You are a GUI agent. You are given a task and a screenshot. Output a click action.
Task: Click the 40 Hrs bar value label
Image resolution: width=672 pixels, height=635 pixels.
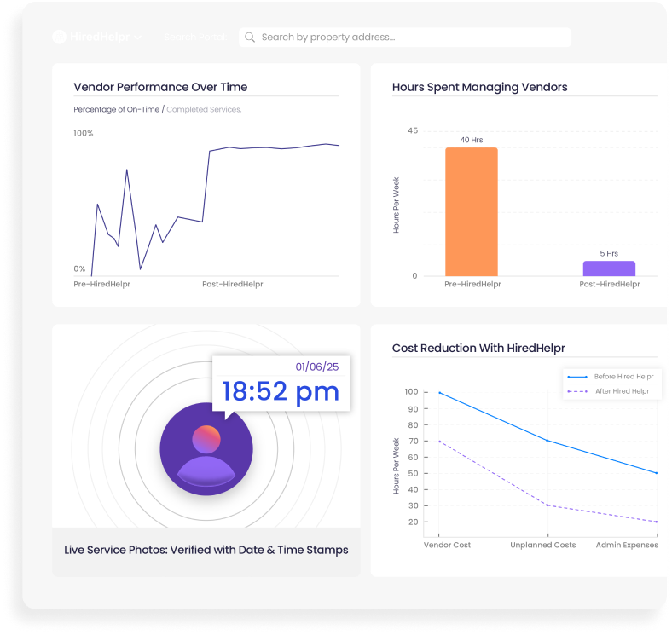[x=472, y=140]
